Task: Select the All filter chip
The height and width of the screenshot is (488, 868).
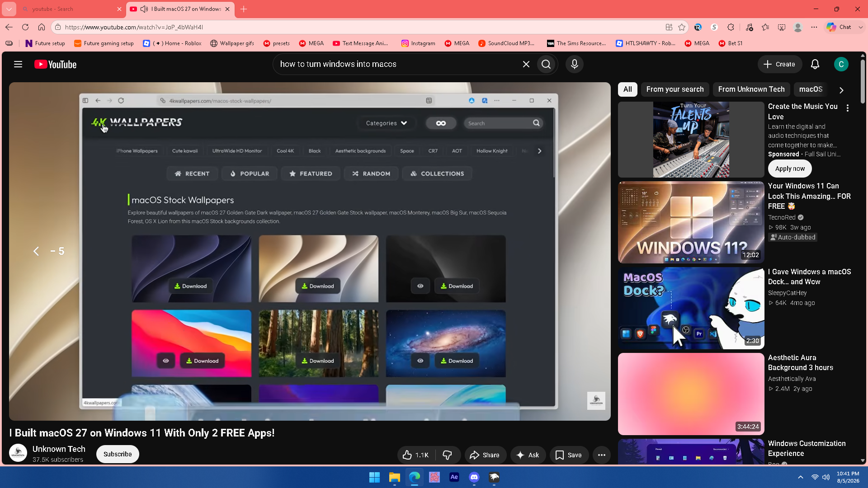Action: pos(627,89)
